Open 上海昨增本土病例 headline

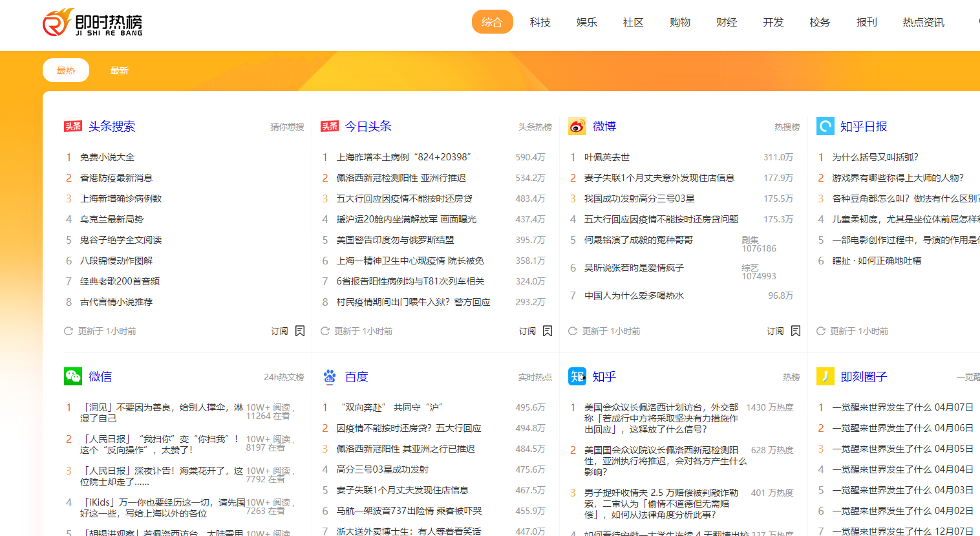click(403, 157)
